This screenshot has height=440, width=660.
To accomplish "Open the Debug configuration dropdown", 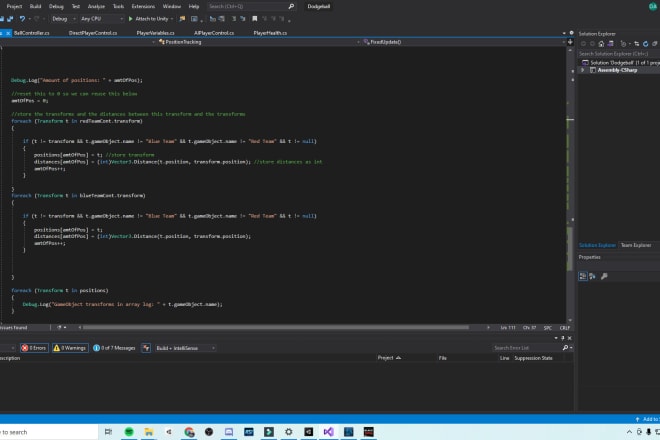I will [64, 19].
